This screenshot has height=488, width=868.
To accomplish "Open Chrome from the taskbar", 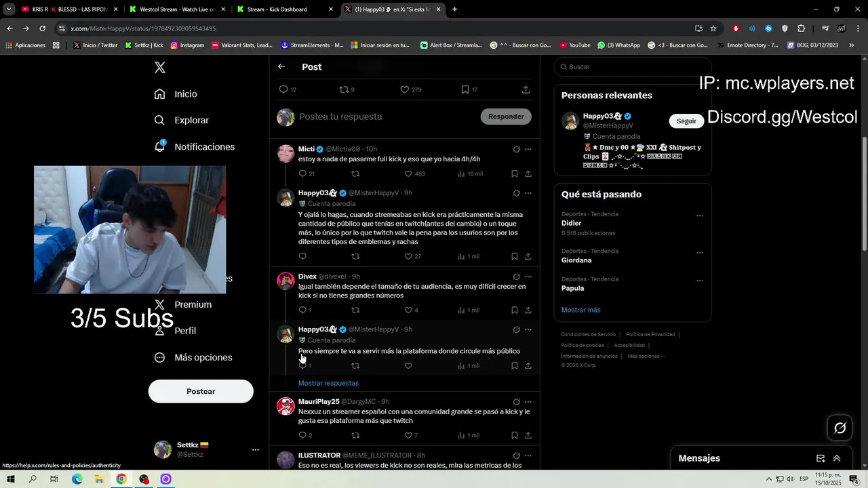I will pyautogui.click(x=121, y=479).
